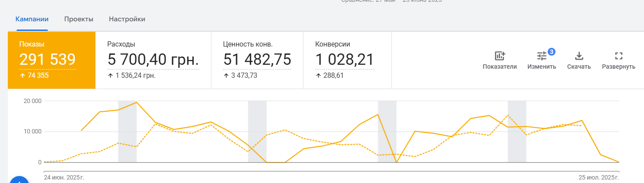Image resolution: width=644 pixels, height=183 pixels.
Task: Open the Настройки tab
Action: coord(127,19)
